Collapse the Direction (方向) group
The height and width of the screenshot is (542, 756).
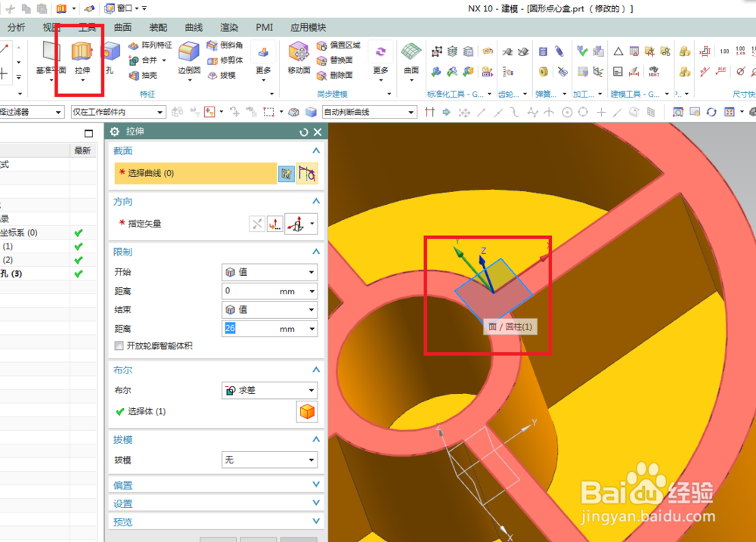point(316,201)
